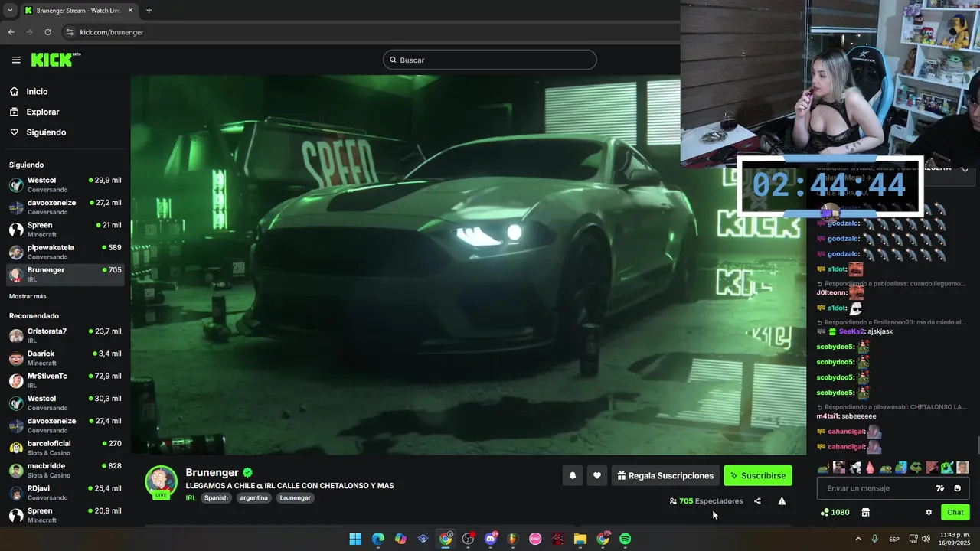Click Regala Suscripciones button
The image size is (980, 551).
point(665,475)
